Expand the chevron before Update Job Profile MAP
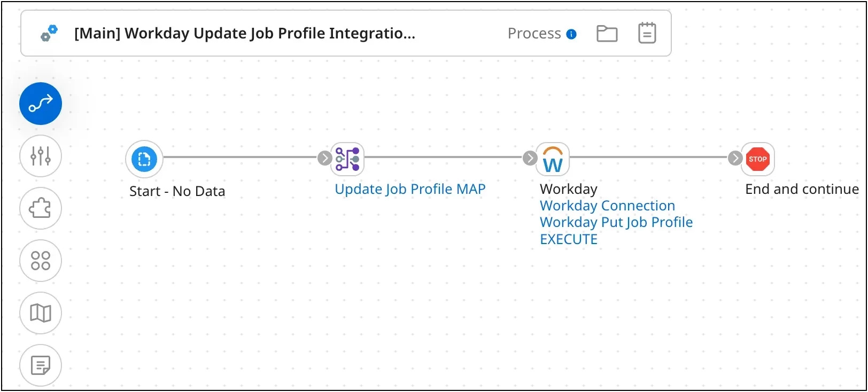This screenshot has height=392, width=868. tap(324, 158)
